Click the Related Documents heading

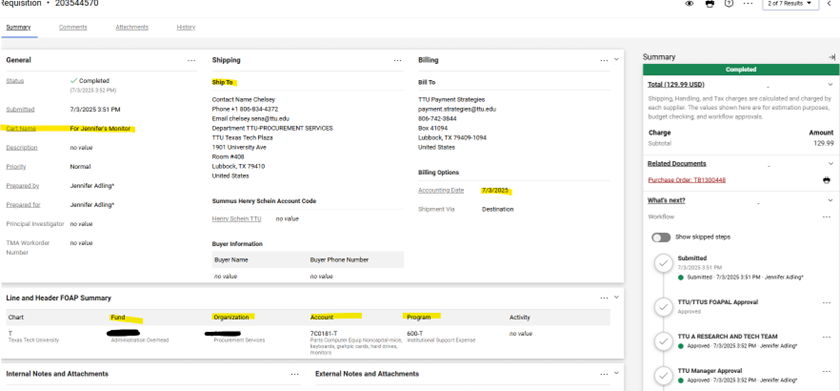pyautogui.click(x=677, y=163)
